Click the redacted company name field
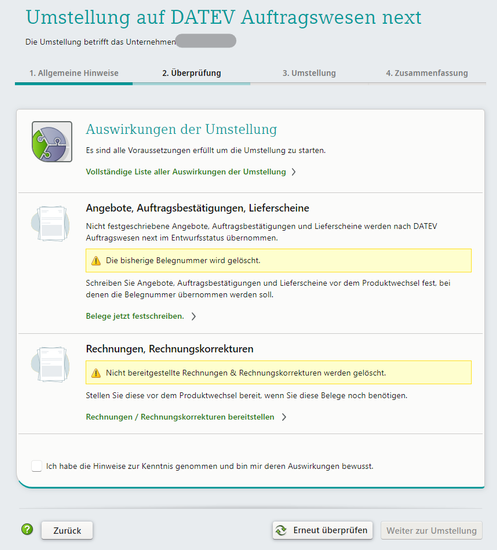Image resolution: width=497 pixels, height=550 pixels. tap(206, 41)
